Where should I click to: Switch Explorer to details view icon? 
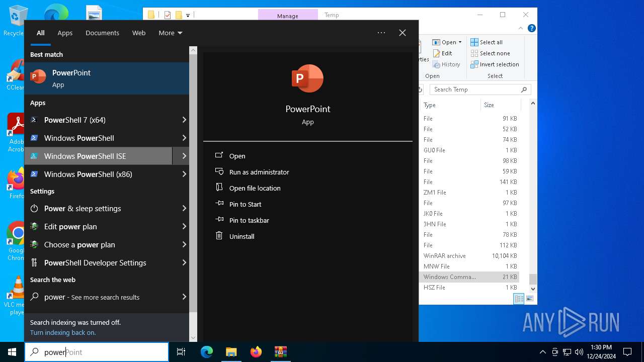pyautogui.click(x=519, y=299)
